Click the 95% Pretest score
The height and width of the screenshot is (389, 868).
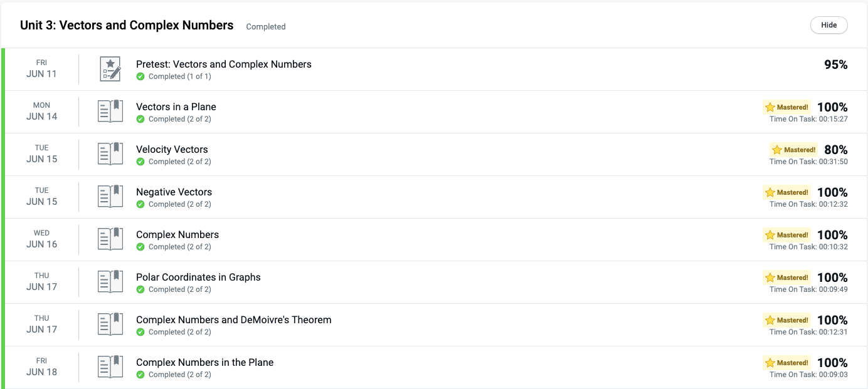[835, 65]
